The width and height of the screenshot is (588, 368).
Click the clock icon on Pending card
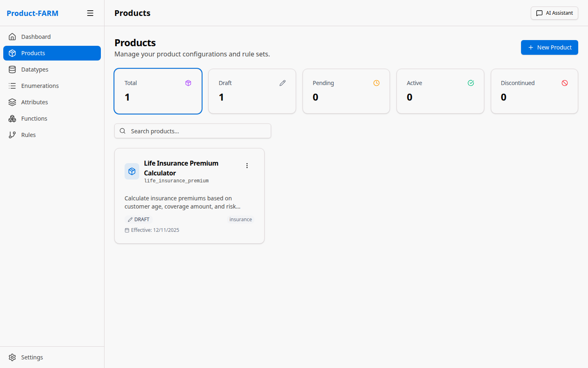(x=376, y=83)
